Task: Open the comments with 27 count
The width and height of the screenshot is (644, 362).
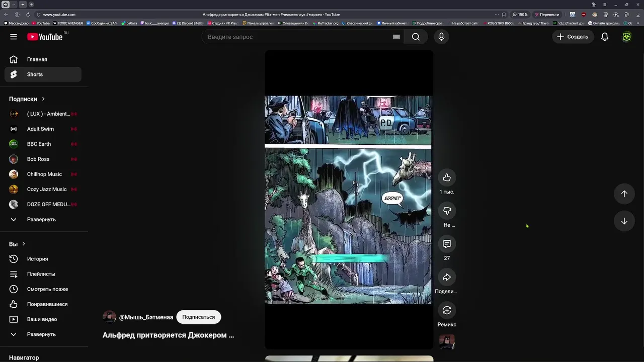Action: click(x=447, y=244)
